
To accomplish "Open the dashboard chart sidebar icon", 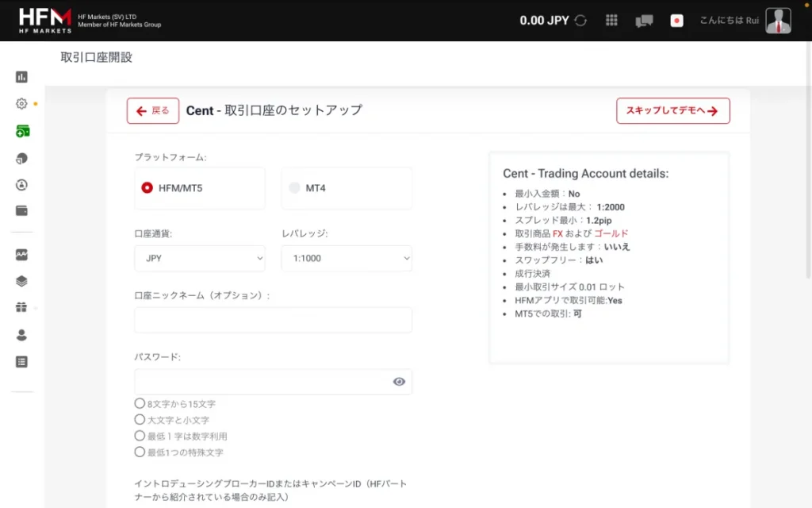I will (21, 77).
